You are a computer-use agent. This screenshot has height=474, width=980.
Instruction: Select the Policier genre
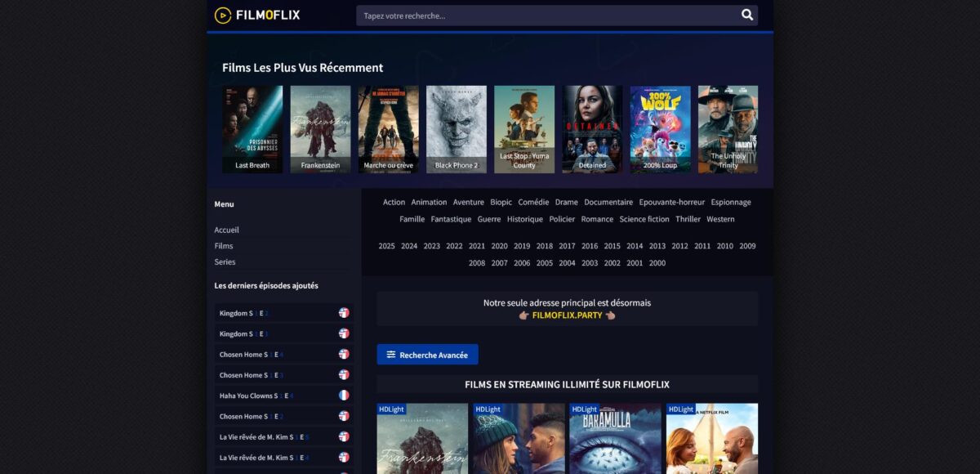pos(562,219)
